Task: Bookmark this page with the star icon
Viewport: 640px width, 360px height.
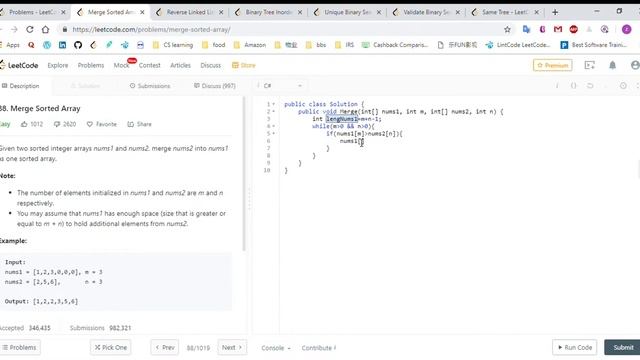Action: (x=507, y=29)
